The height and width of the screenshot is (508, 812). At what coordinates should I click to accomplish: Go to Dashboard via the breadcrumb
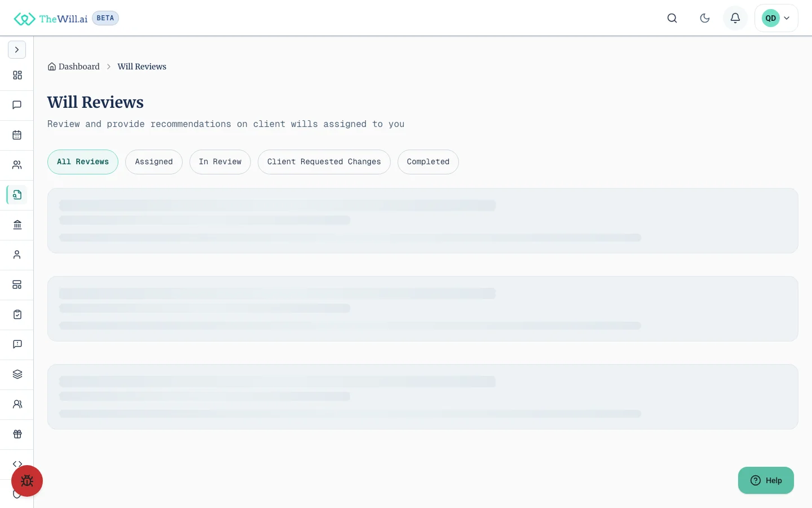74,67
